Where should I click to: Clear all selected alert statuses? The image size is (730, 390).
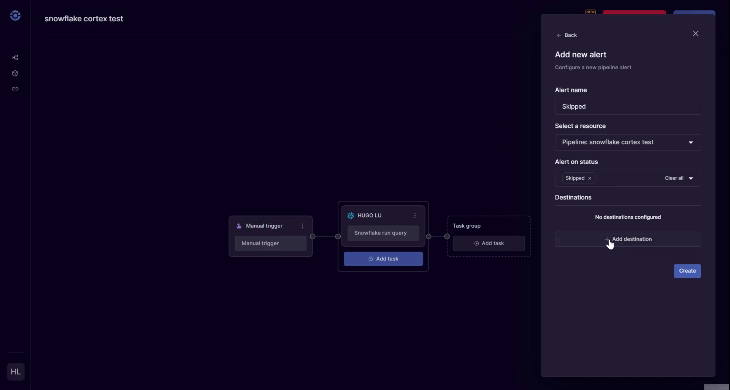click(674, 178)
